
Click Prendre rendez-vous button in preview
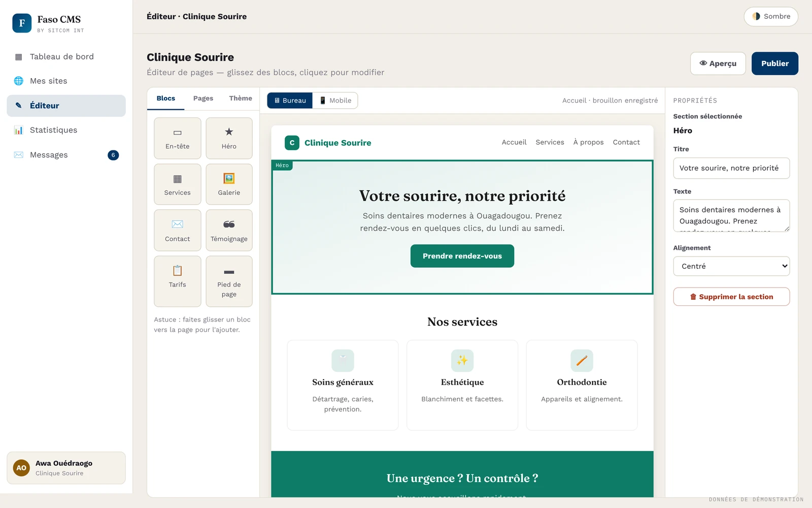pos(462,256)
